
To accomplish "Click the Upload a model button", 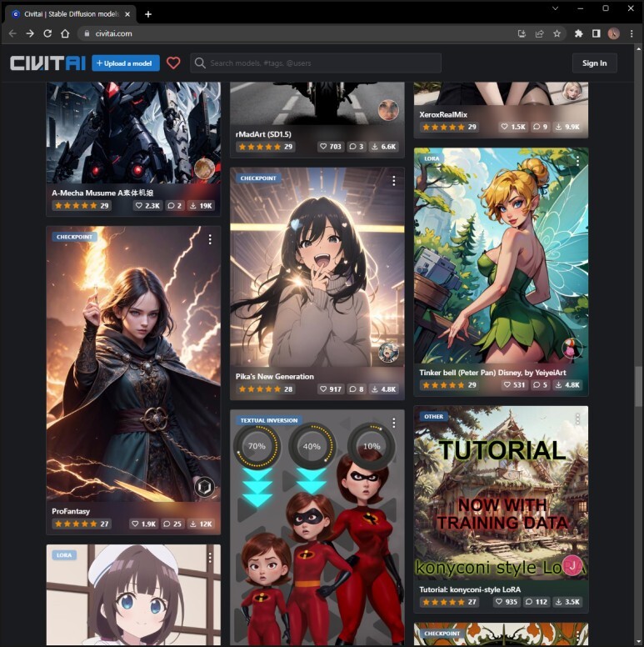I will click(125, 63).
